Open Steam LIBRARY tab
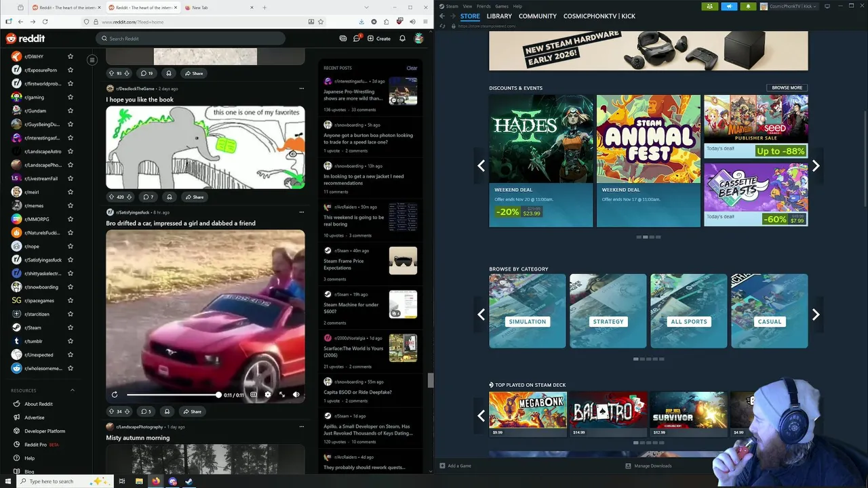 [499, 16]
